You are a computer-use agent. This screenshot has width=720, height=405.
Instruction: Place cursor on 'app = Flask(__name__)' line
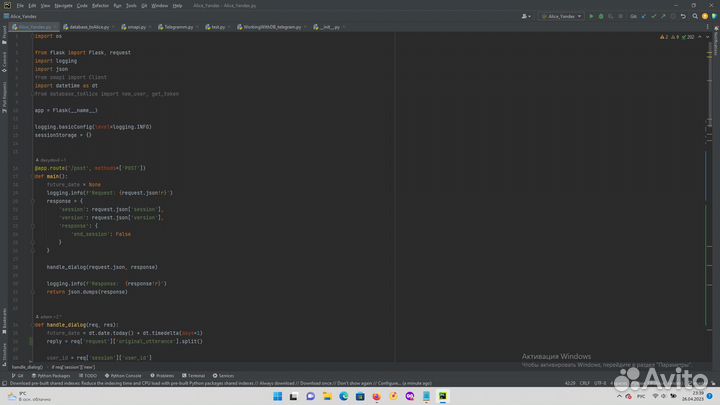pos(66,110)
